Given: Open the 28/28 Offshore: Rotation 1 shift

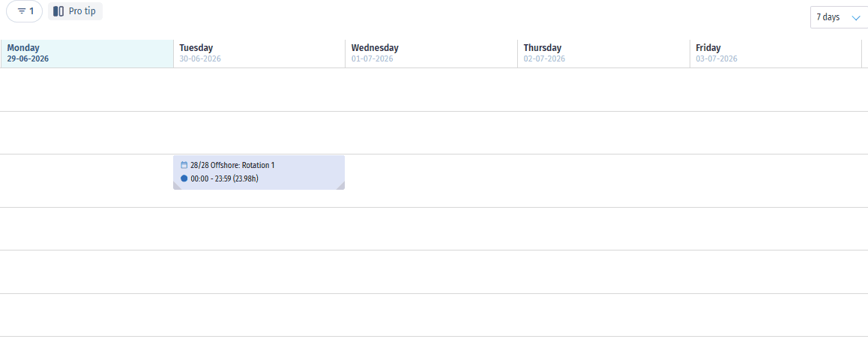Looking at the screenshot, I should [259, 172].
